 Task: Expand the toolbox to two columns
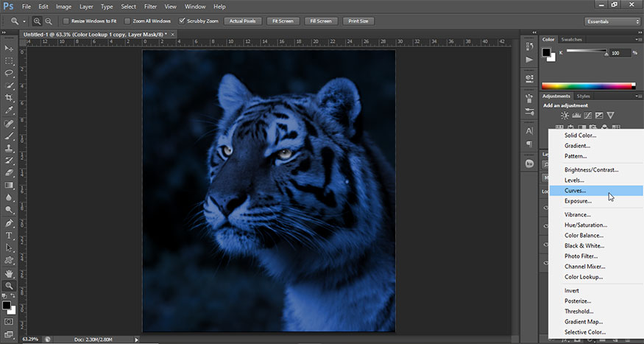coord(4,32)
